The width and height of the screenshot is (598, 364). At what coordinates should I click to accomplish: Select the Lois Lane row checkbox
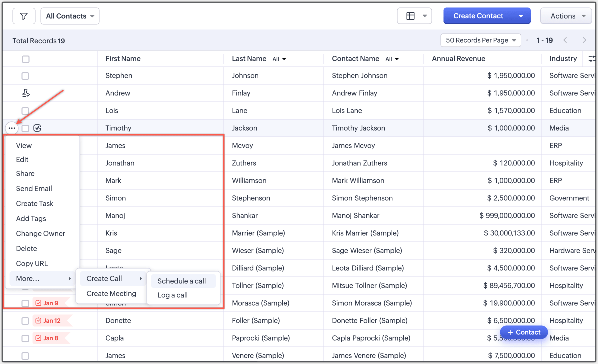click(25, 111)
